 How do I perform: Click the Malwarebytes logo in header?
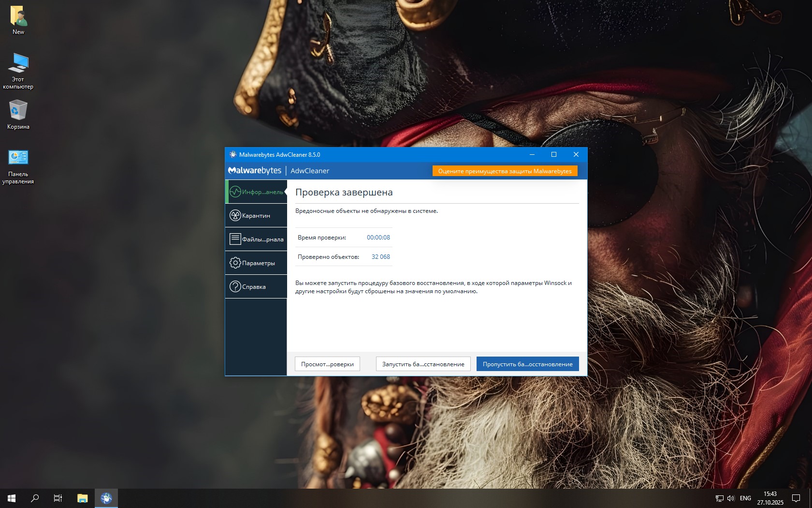click(x=255, y=170)
